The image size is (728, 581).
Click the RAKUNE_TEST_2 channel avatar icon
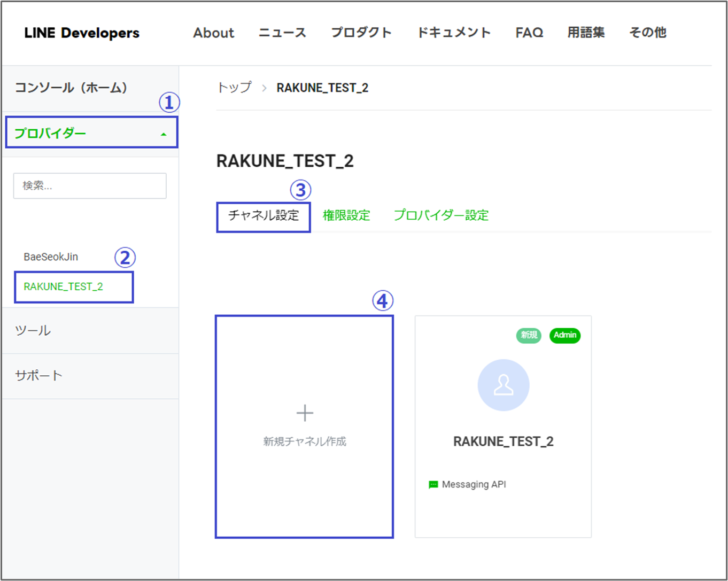504,385
